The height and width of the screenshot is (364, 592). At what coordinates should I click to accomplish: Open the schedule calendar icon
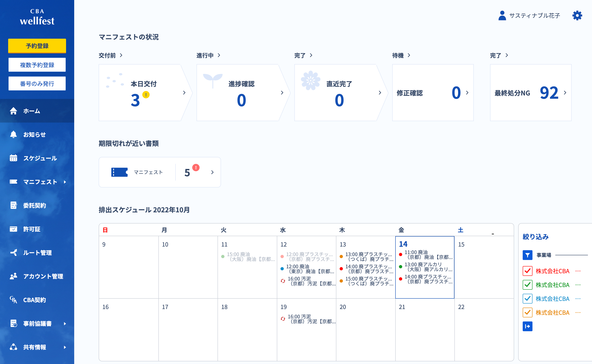(x=13, y=158)
